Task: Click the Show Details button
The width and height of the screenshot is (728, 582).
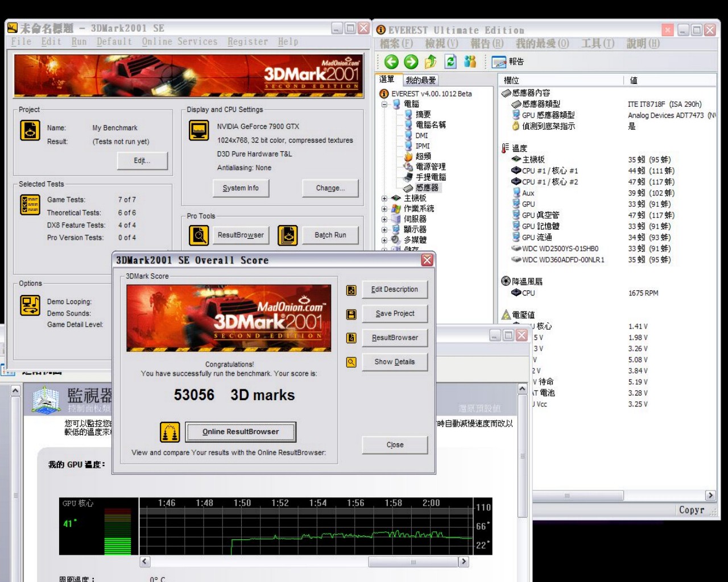Action: coord(395,361)
